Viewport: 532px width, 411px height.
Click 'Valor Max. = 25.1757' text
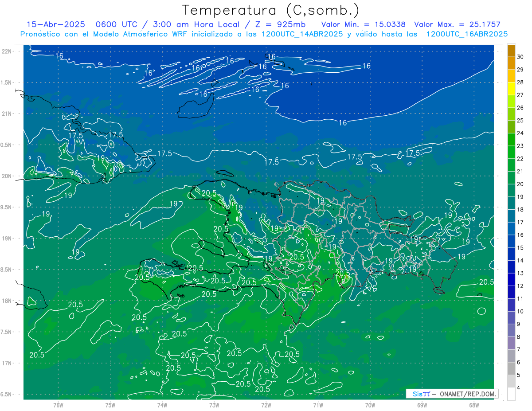[x=458, y=24]
